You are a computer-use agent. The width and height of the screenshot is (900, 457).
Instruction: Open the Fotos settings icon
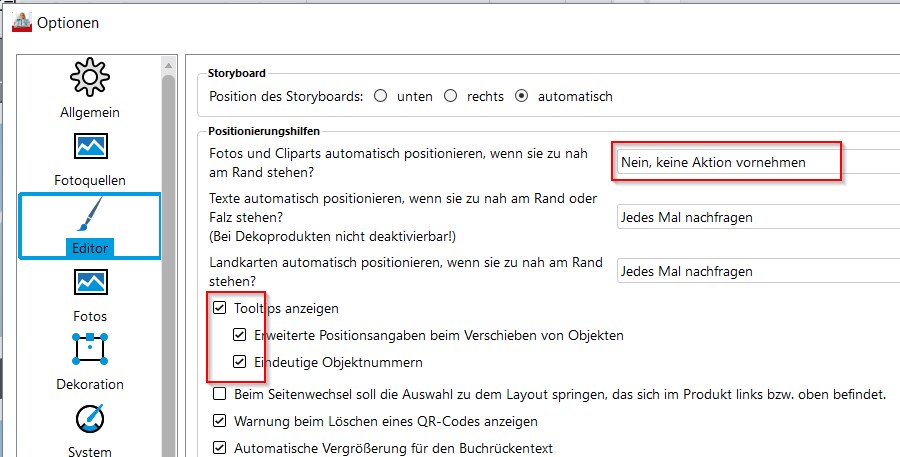[90, 283]
